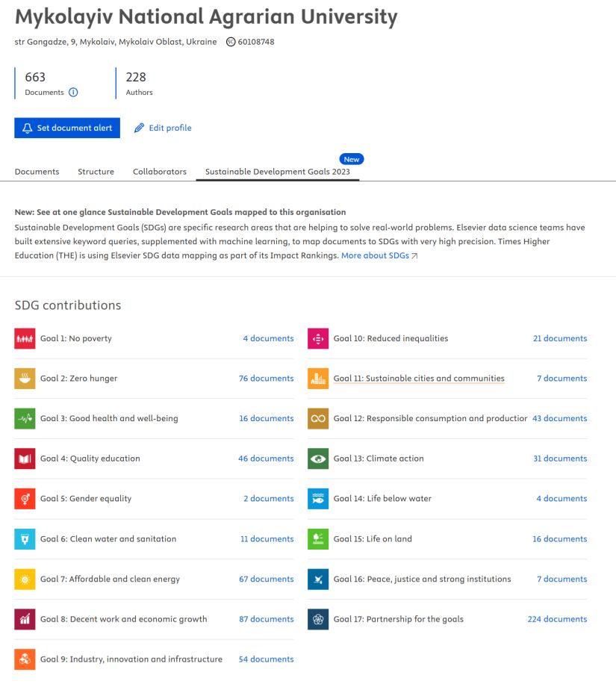Click the Goal 9 Industry innovation icon

pos(25,659)
